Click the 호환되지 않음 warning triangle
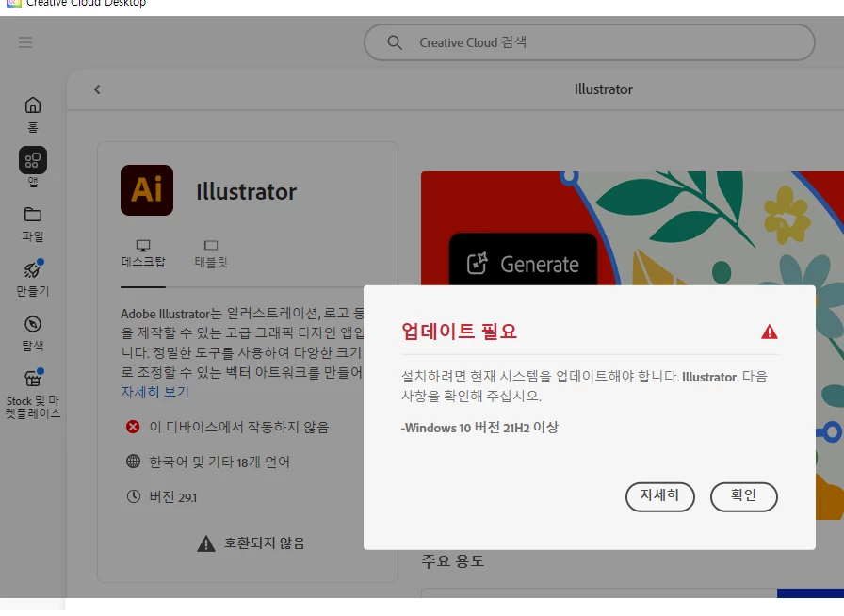 pyautogui.click(x=206, y=543)
